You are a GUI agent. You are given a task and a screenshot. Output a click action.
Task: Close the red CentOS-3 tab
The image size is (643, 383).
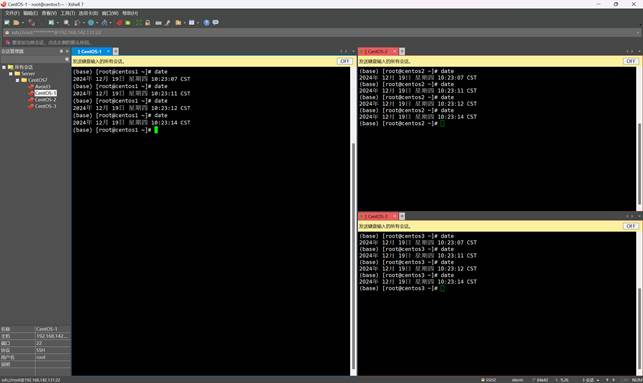point(394,216)
